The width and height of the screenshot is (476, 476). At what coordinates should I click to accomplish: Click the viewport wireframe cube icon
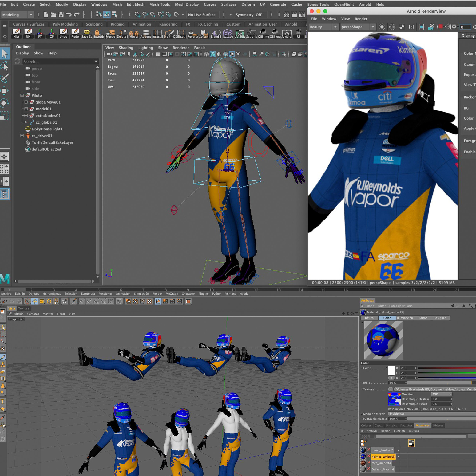pos(206,54)
